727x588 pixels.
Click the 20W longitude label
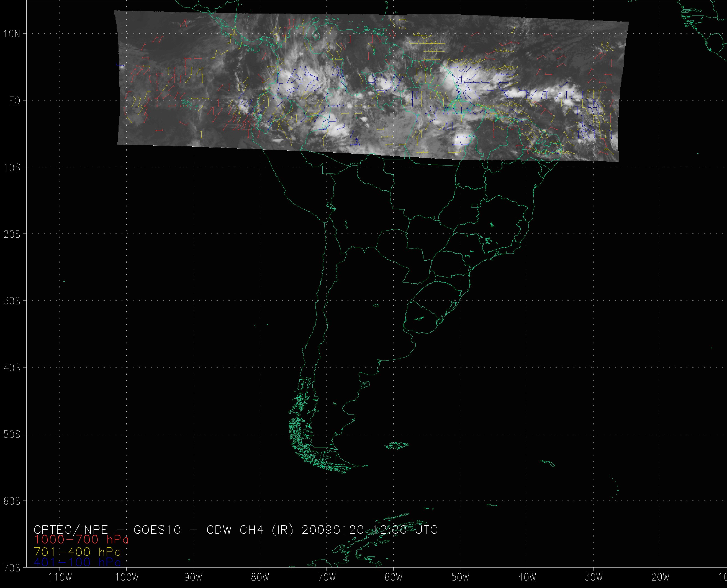tap(661, 577)
